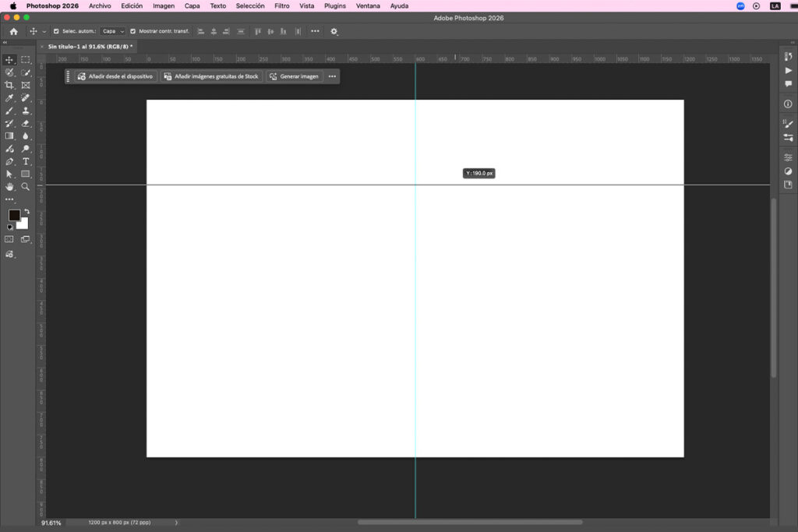Open the Capa auto-select dropdown
Image resolution: width=798 pixels, height=532 pixels.
click(113, 31)
